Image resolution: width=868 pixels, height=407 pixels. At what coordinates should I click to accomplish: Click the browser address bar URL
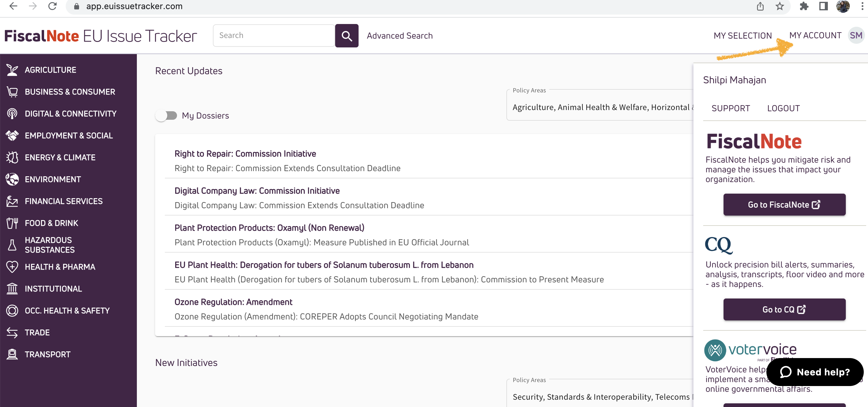click(x=134, y=6)
